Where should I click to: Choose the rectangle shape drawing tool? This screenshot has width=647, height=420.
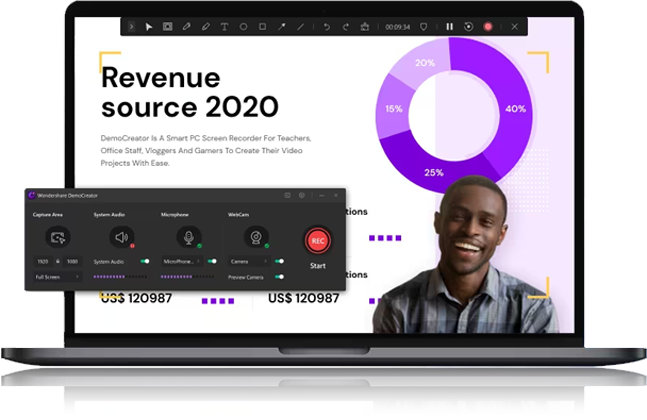(x=262, y=26)
